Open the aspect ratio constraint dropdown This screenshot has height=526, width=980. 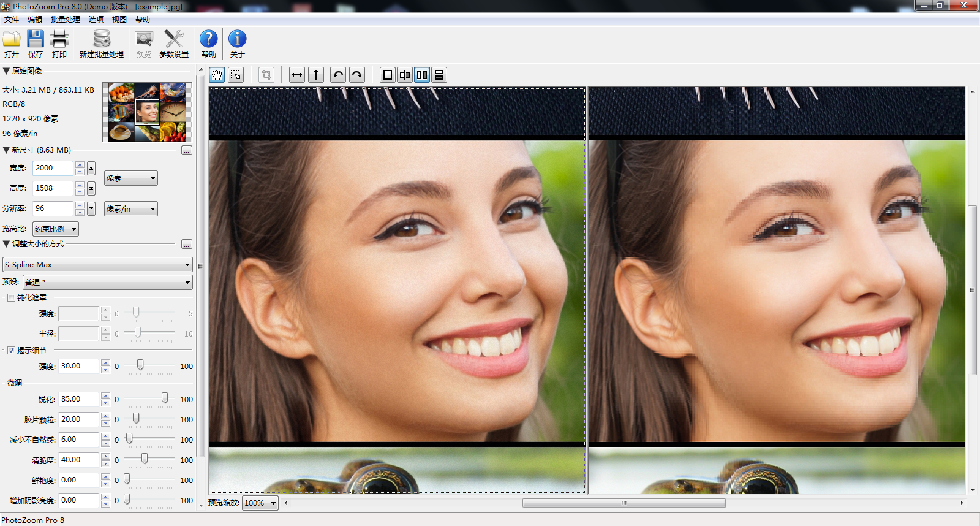click(56, 229)
